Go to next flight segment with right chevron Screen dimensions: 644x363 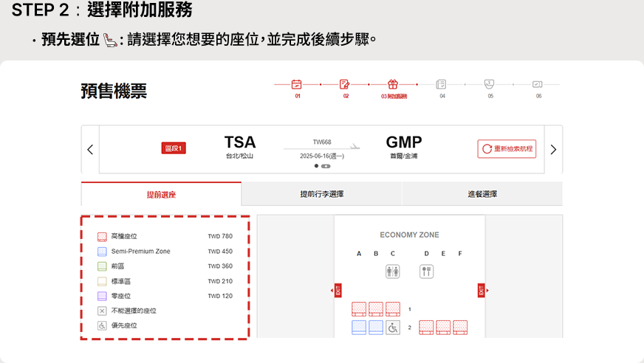[553, 150]
